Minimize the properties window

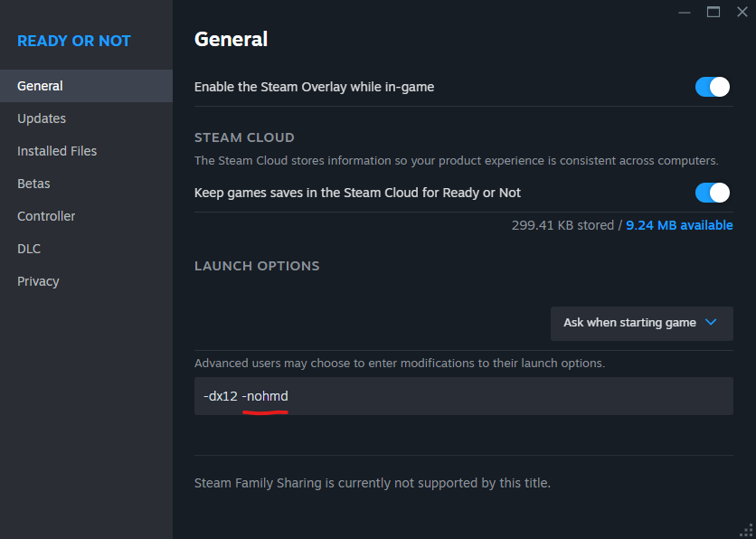point(685,12)
